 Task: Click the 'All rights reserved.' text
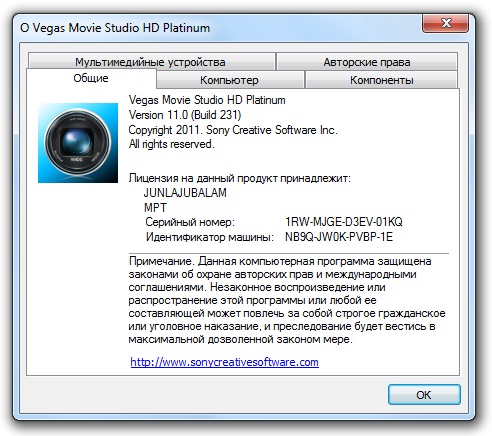(171, 144)
